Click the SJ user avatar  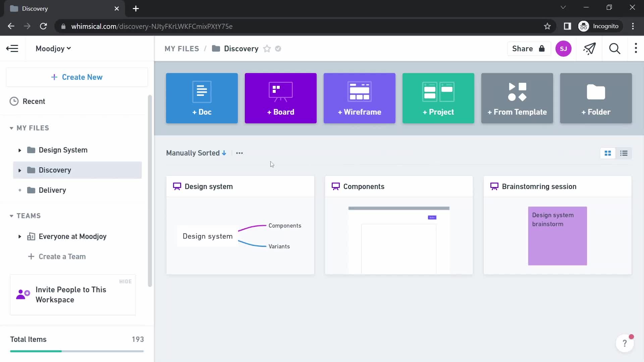pos(563,49)
